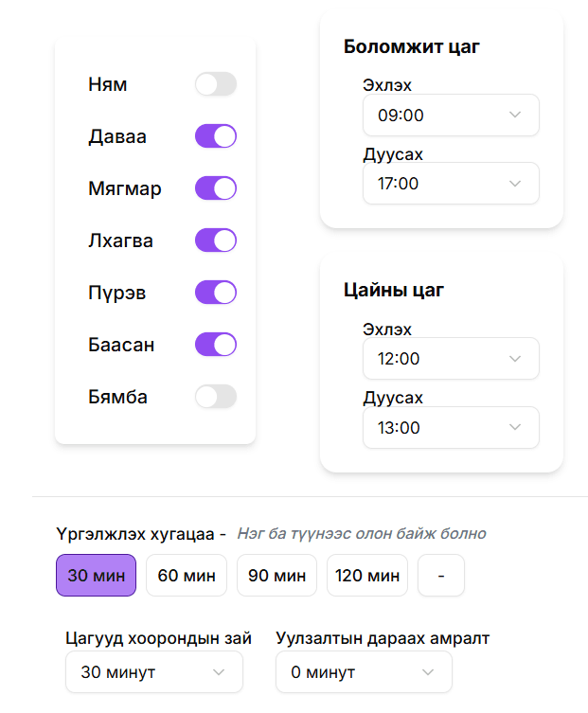Open the 09:00 start time dropdown

[450, 116]
